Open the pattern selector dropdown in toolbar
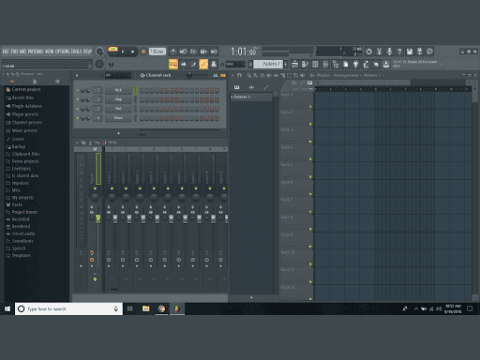The image size is (480, 360). (268, 64)
